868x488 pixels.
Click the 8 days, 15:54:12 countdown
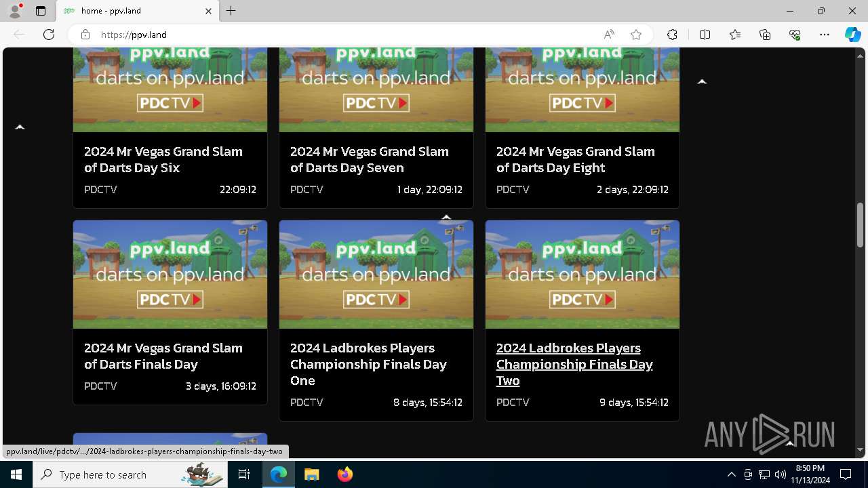[428, 403]
